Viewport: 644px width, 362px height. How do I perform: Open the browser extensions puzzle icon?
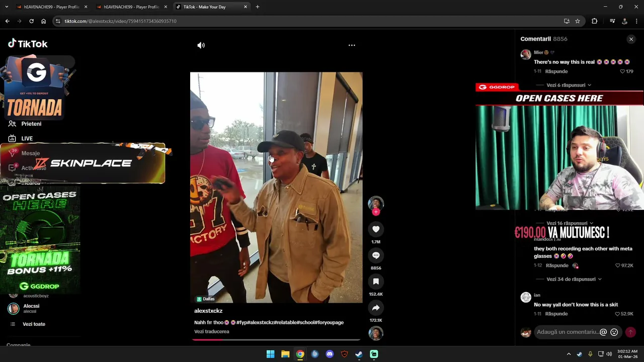[595, 21]
